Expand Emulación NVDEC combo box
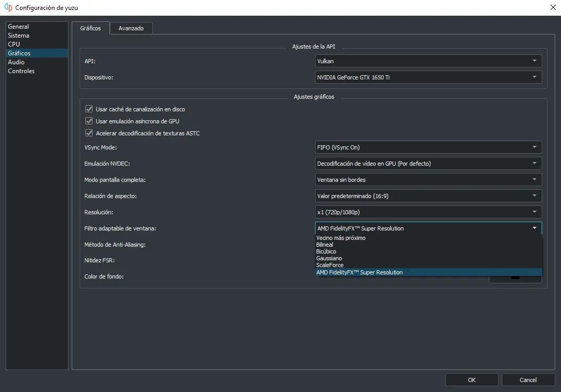The image size is (561, 392). pyautogui.click(x=428, y=164)
